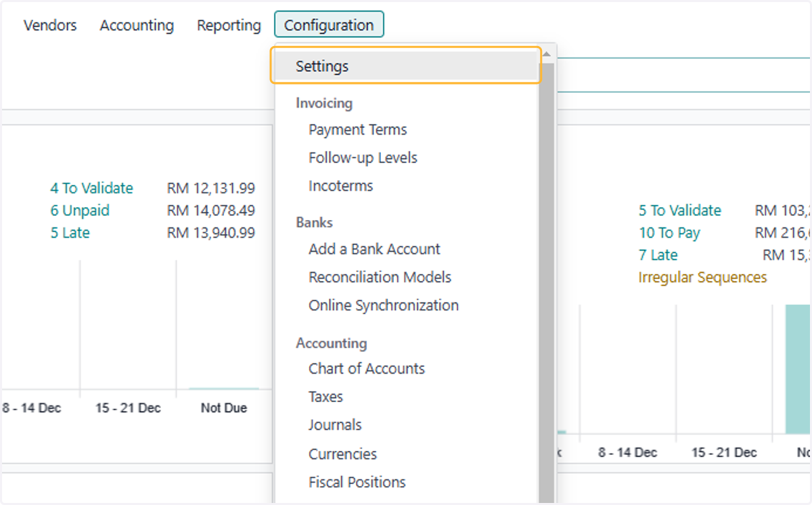The image size is (812, 505).
Task: Click the Not Due bar in left chart
Action: coord(224,389)
